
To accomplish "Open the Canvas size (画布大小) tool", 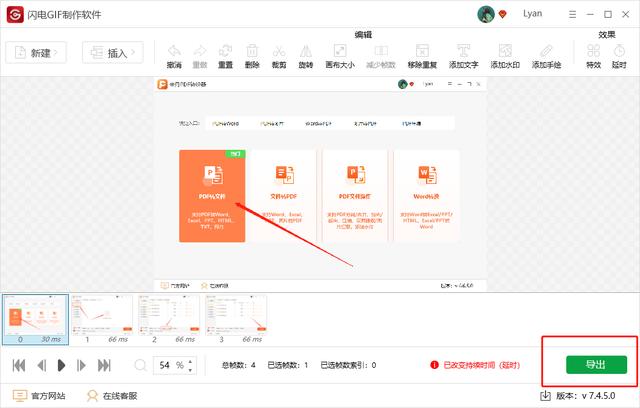I will [x=338, y=54].
